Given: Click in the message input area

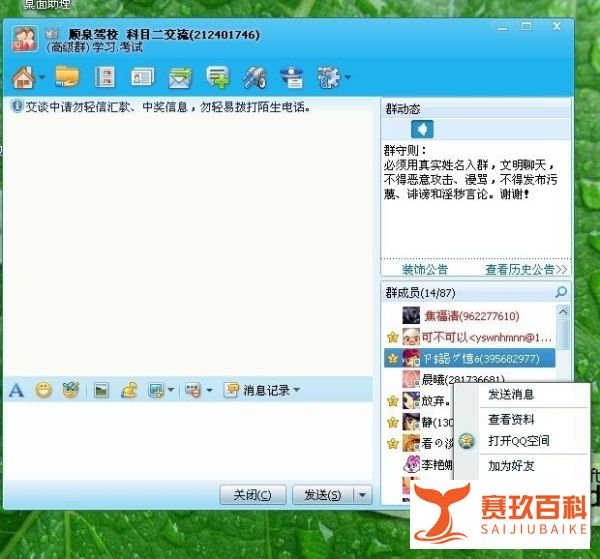Looking at the screenshot, I should [188, 440].
